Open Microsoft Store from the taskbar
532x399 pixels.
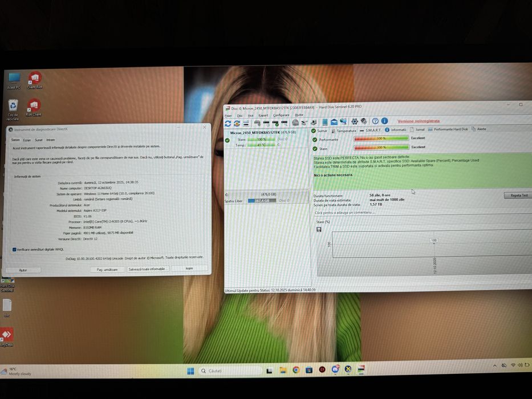click(x=308, y=370)
